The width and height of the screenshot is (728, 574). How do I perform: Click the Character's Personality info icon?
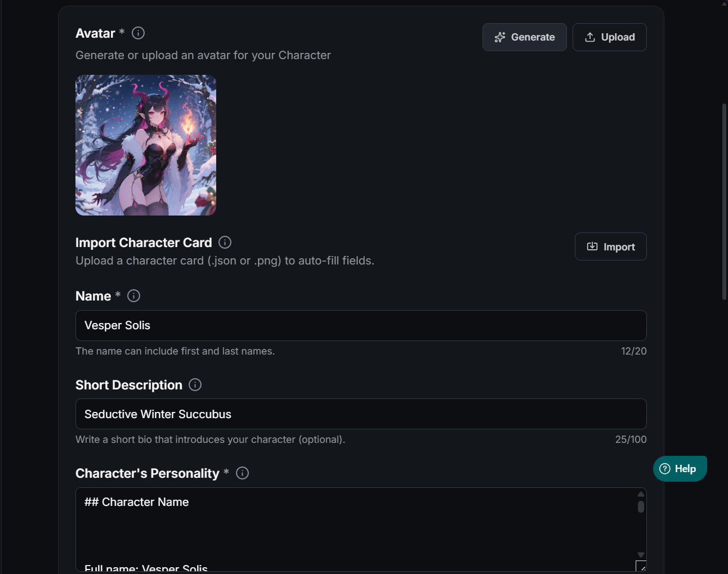pyautogui.click(x=242, y=473)
